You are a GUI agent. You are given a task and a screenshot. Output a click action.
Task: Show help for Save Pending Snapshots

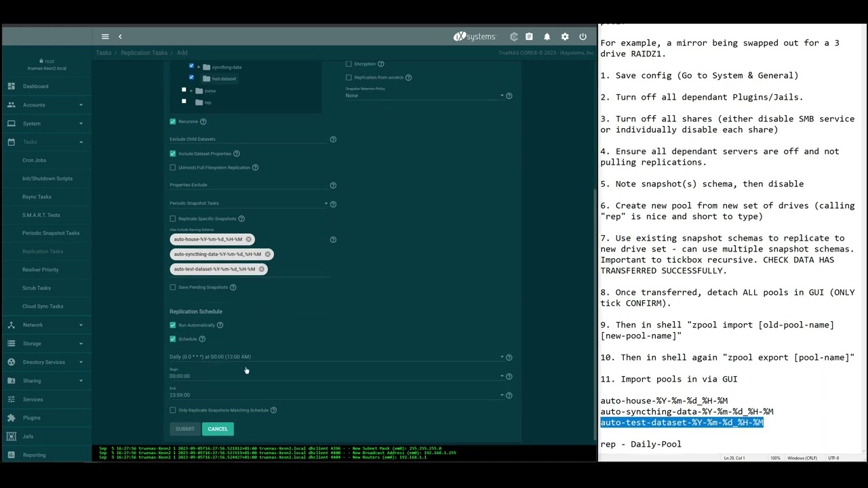point(233,287)
